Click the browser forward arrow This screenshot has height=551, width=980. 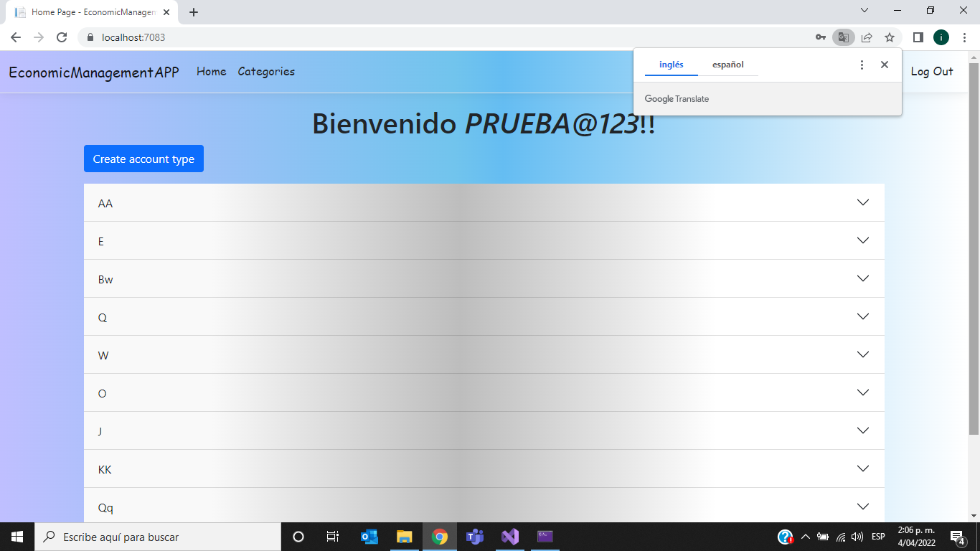point(39,37)
